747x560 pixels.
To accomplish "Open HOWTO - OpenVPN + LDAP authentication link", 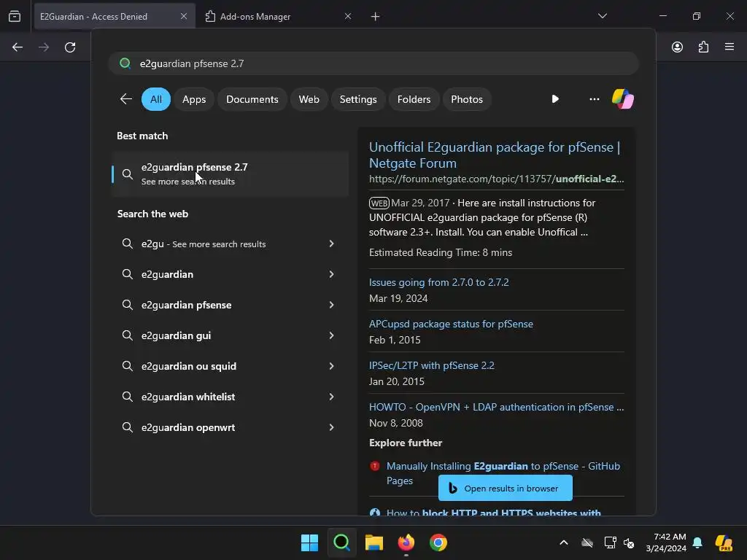I will (x=496, y=407).
